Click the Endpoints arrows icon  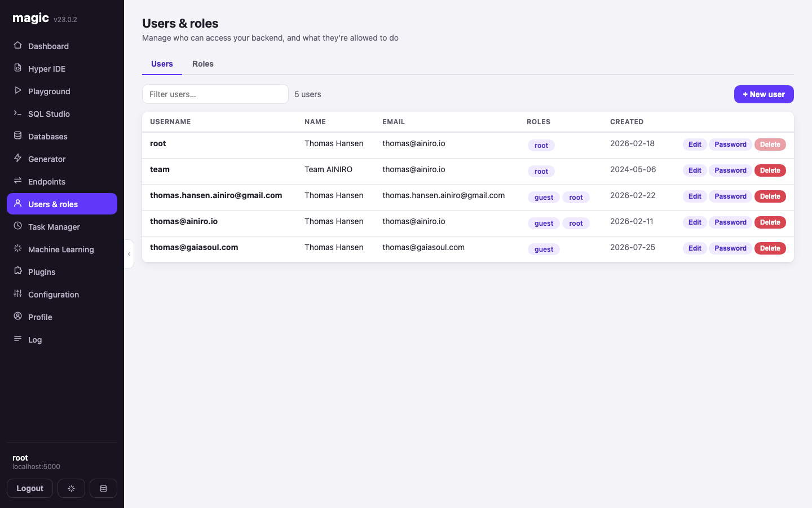pos(17,181)
